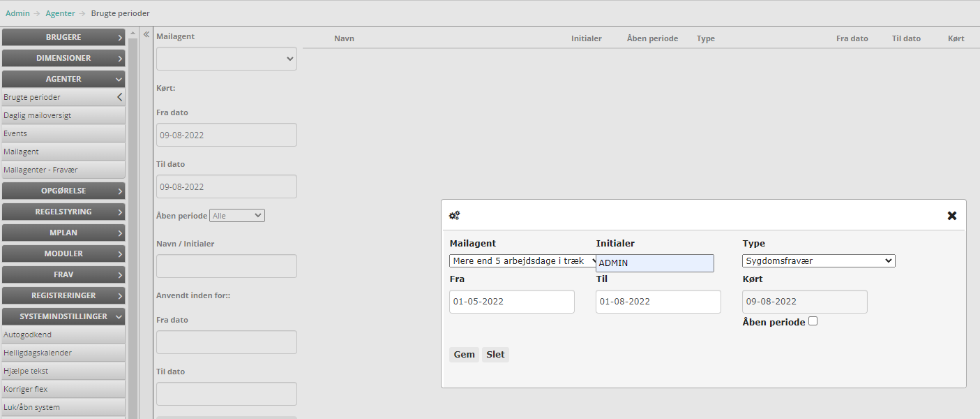Expand the REGELSTYRING menu section
The width and height of the screenshot is (980, 419).
[63, 212]
